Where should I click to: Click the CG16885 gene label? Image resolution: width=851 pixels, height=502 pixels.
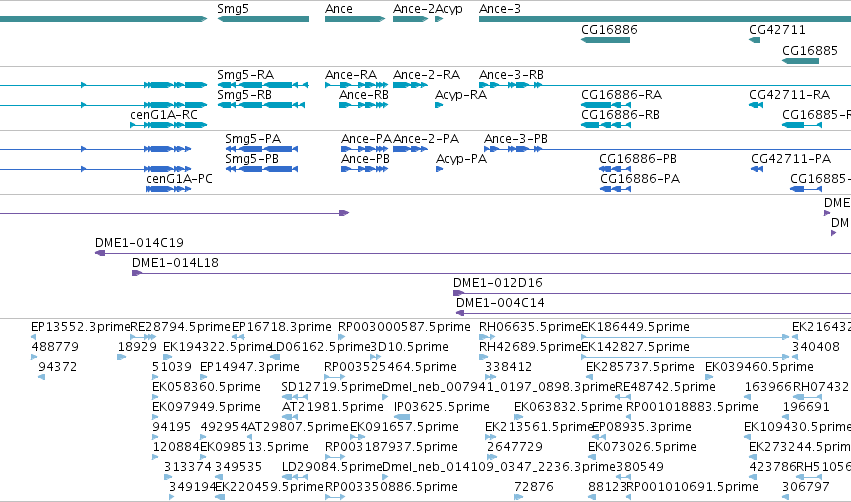click(810, 51)
